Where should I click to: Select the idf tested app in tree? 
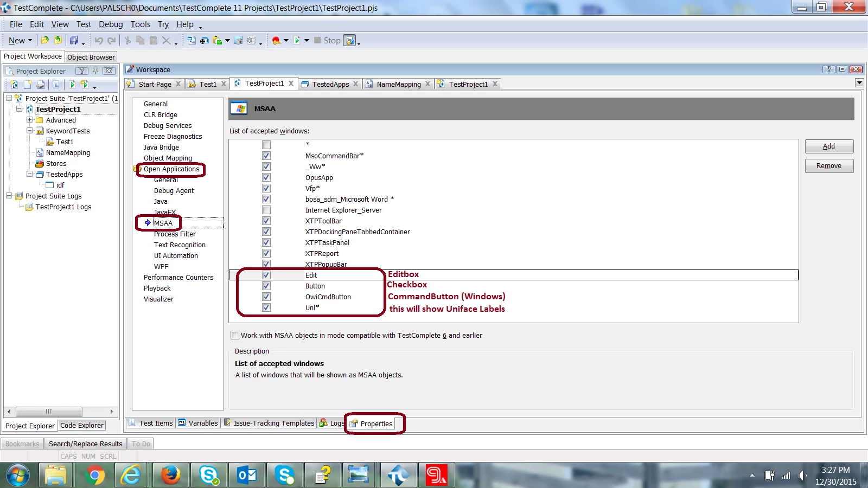60,185
